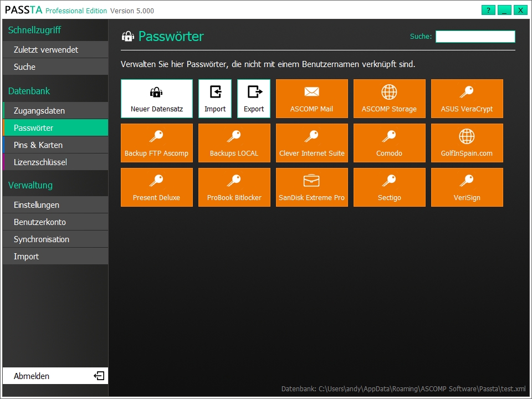Open the Backup FTP Ascomp entry

[157, 143]
